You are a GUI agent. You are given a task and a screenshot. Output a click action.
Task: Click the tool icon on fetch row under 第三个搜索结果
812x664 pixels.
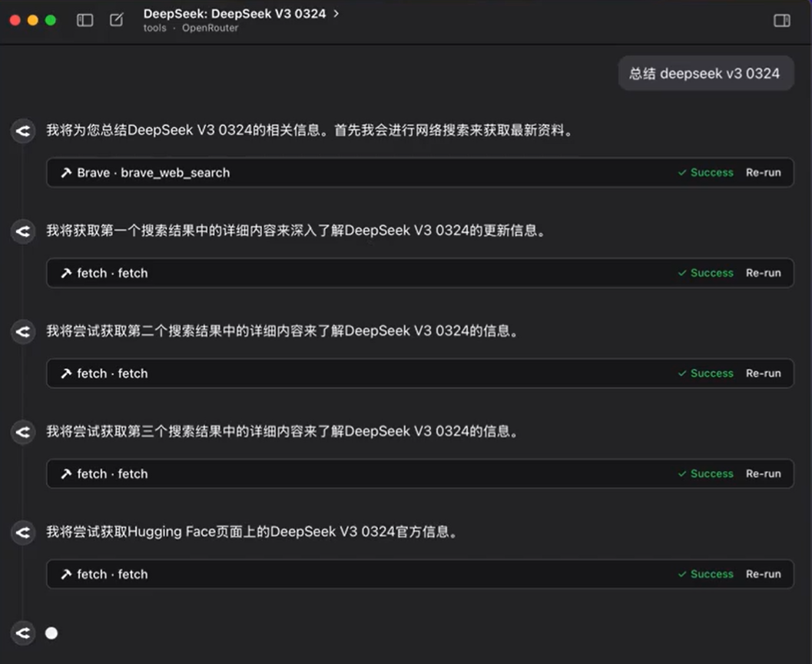66,474
